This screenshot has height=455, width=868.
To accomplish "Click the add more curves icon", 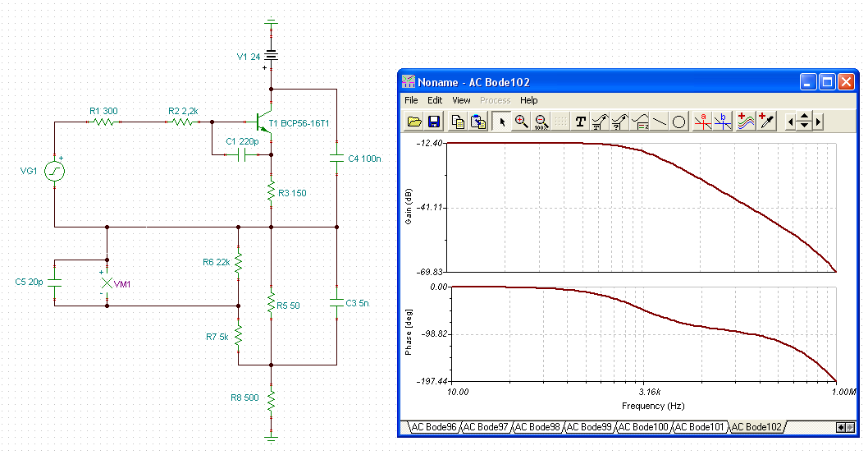I will click(x=746, y=122).
